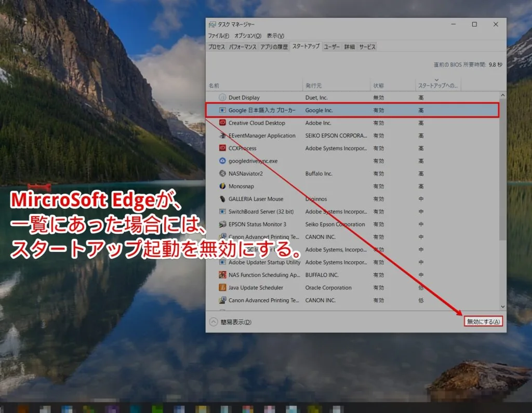Click the Google Inc. publisher cell
532x413 pixels.
pos(318,110)
